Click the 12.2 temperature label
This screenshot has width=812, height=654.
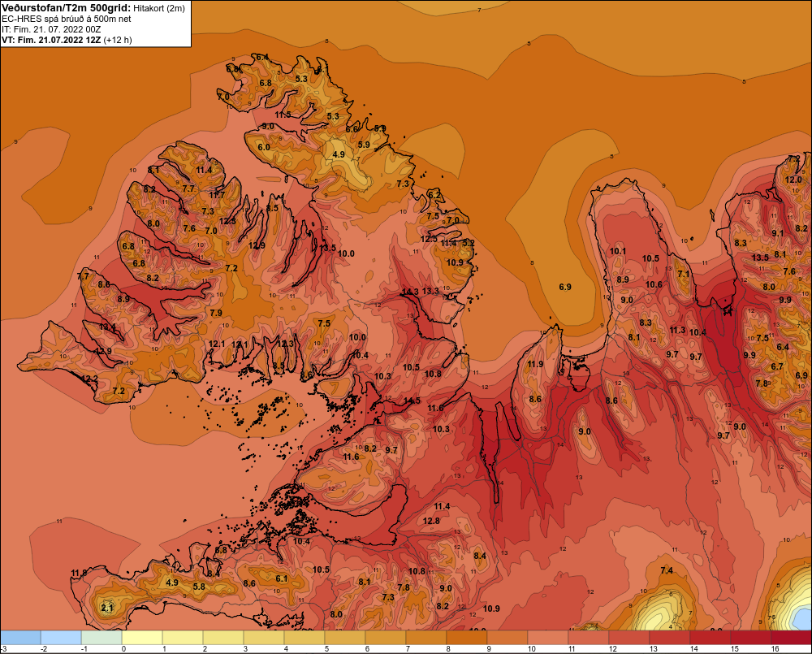(x=89, y=379)
